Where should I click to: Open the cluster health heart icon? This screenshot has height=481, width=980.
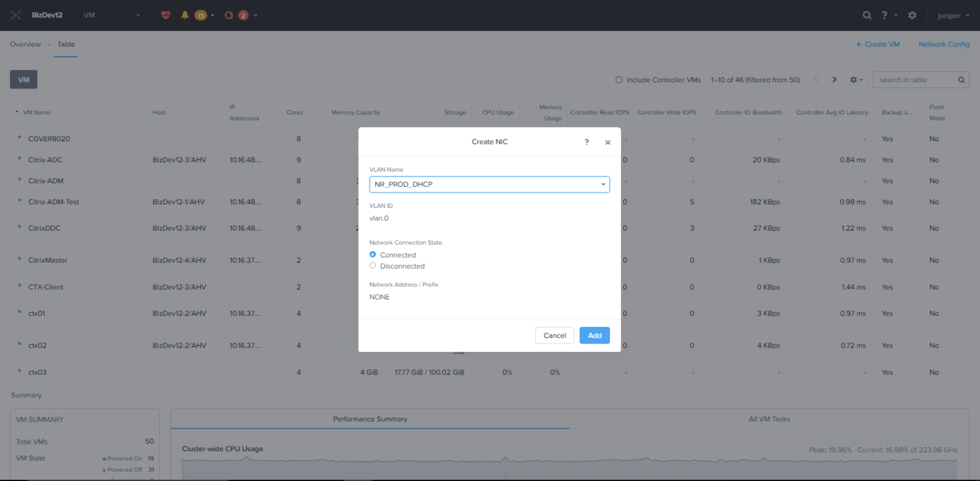pyautogui.click(x=165, y=15)
